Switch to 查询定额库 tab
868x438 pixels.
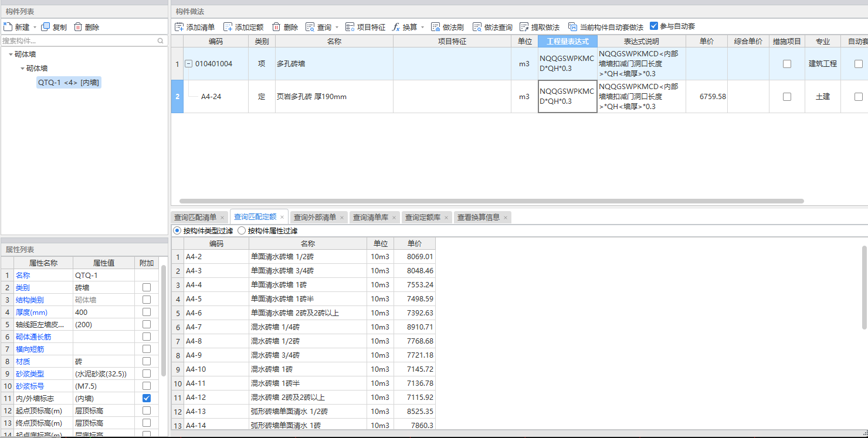pos(423,218)
